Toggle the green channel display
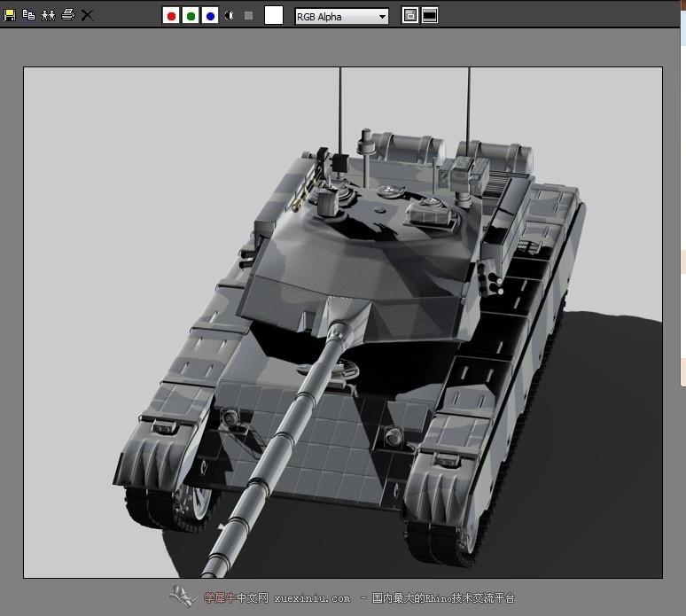The height and width of the screenshot is (616, 686). click(191, 16)
